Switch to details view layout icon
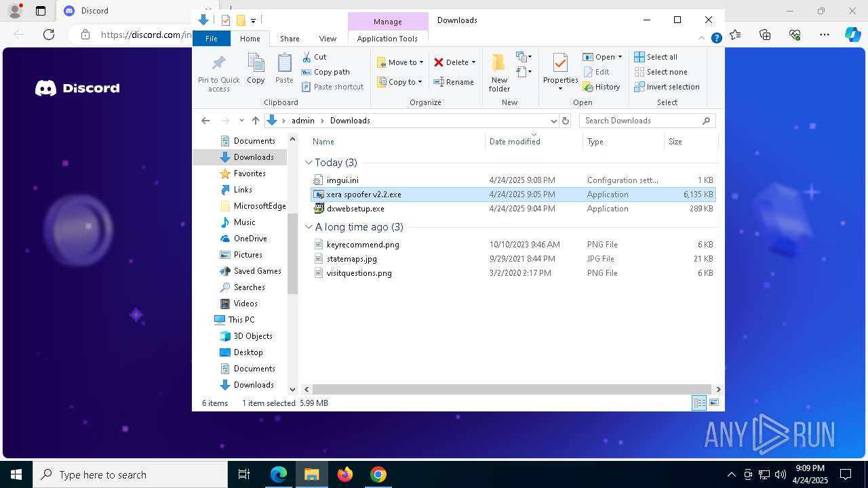This screenshot has width=868, height=488. (x=699, y=403)
